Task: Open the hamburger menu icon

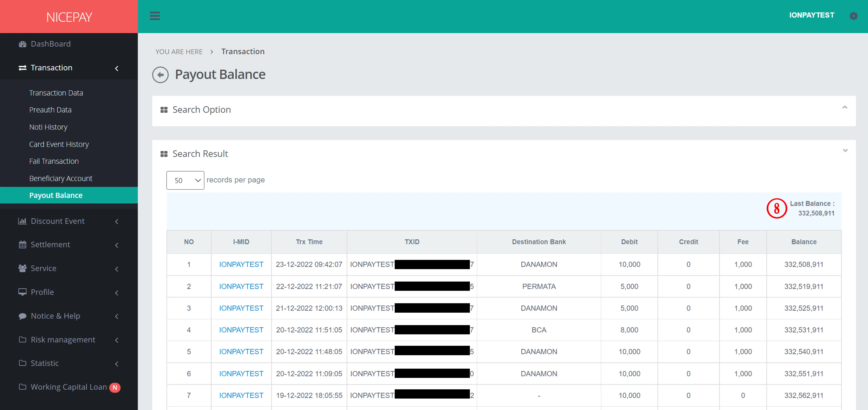Action: [x=155, y=16]
